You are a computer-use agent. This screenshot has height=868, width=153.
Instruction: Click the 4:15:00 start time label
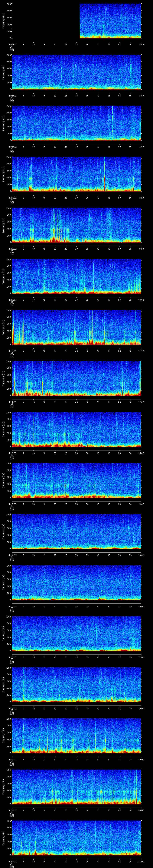pos(12,606)
